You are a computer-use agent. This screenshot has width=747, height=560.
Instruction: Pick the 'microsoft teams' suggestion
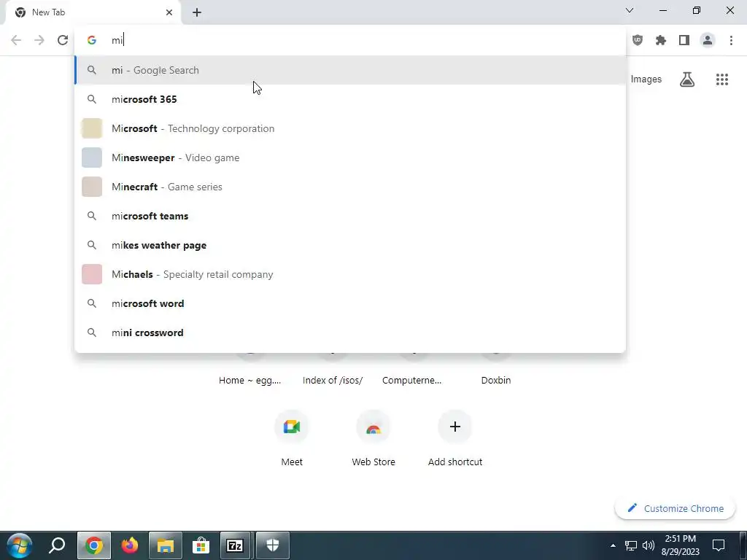pyautogui.click(x=350, y=216)
